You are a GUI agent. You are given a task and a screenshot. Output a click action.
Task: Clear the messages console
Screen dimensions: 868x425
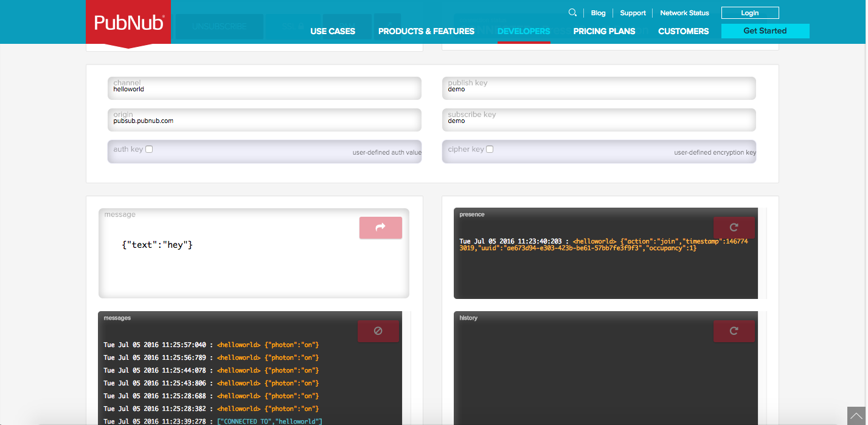click(378, 331)
